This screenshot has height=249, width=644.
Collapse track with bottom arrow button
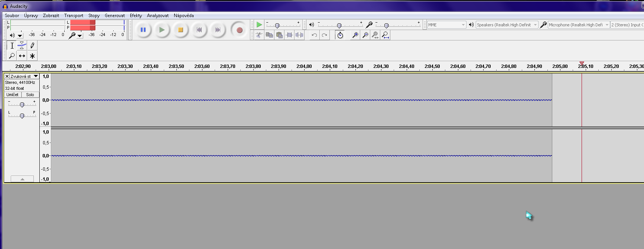tap(22, 179)
